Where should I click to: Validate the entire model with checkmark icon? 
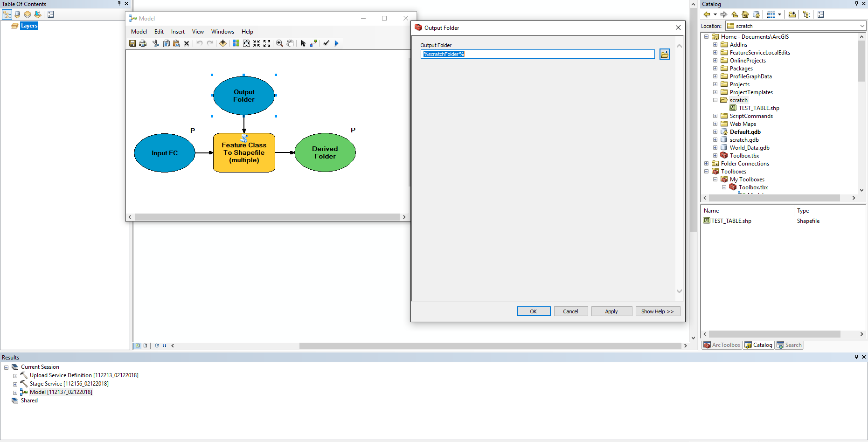tap(326, 43)
